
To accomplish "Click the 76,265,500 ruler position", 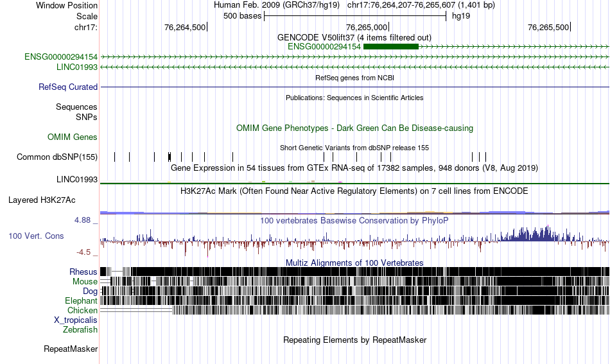I will point(549,27).
